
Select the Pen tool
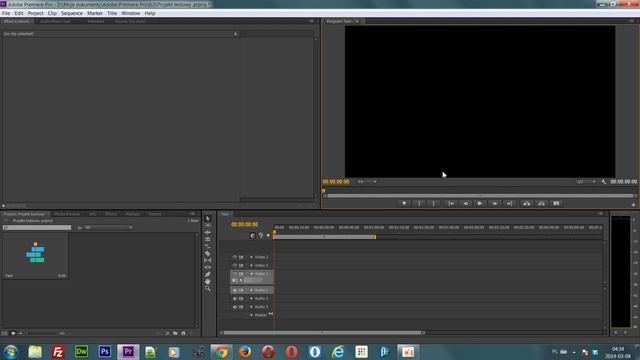coord(207,274)
